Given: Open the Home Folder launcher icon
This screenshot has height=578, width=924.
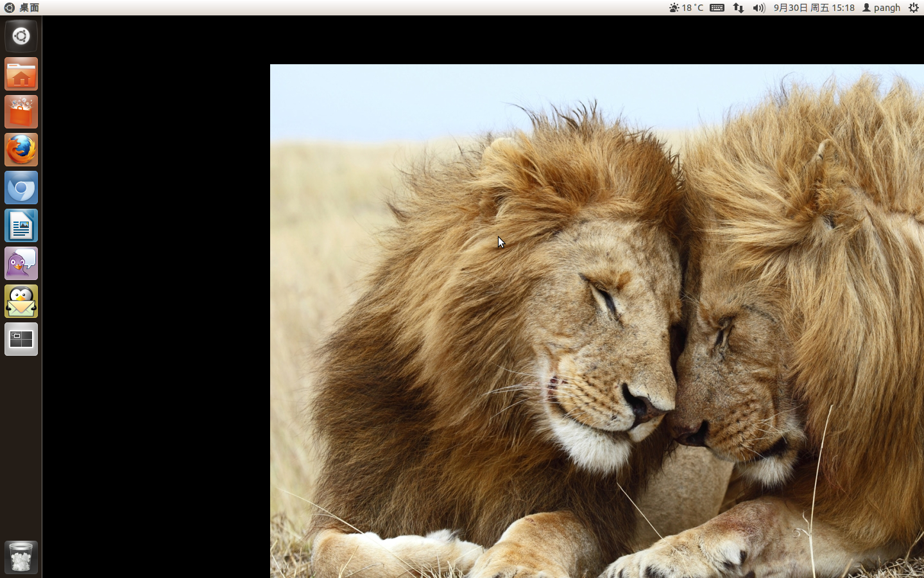Looking at the screenshot, I should (x=21, y=74).
